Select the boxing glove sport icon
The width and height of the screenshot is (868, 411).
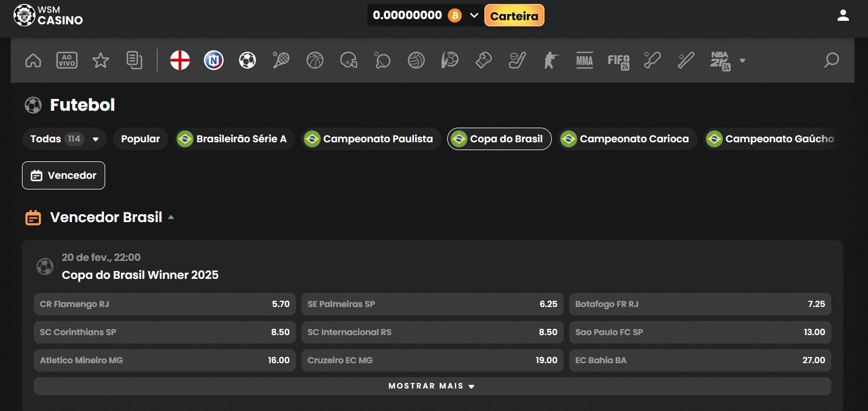point(484,60)
